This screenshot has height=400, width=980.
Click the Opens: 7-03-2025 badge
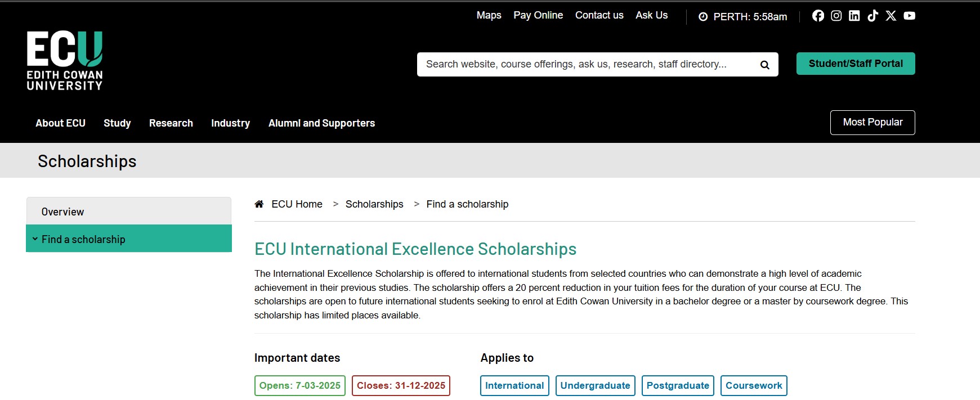coord(300,386)
